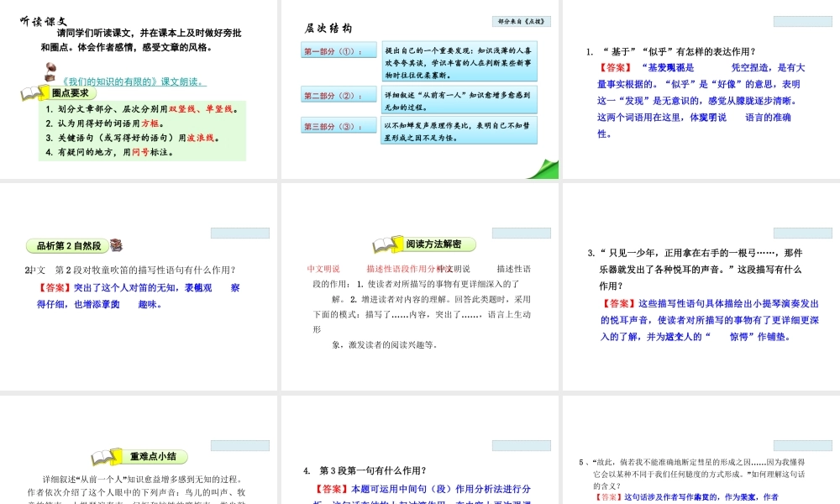Click rule line 1. 划分文章部分、层次
Image resolution: width=840 pixels, height=504 pixels.
coord(142,108)
